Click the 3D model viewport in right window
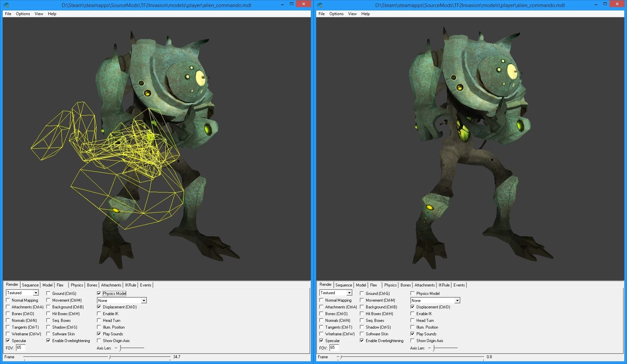Viewport: 627px width, 364px height. [x=470, y=149]
